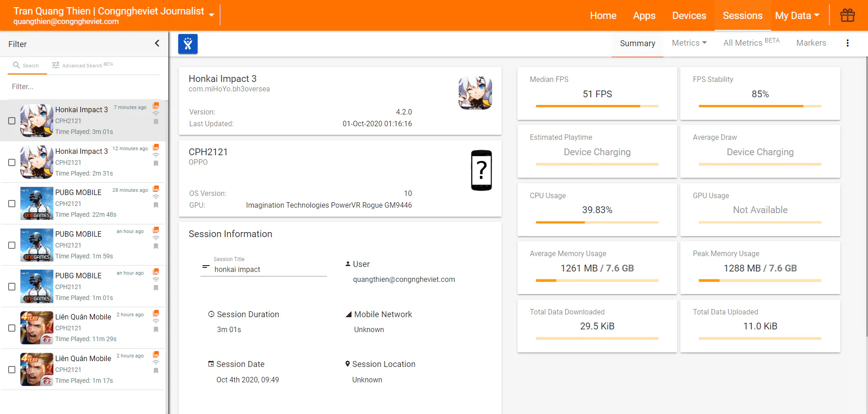Screen dimensions: 868x414
Task: Check the Honkai Impact 3 3m 01s session
Action: (x=12, y=121)
